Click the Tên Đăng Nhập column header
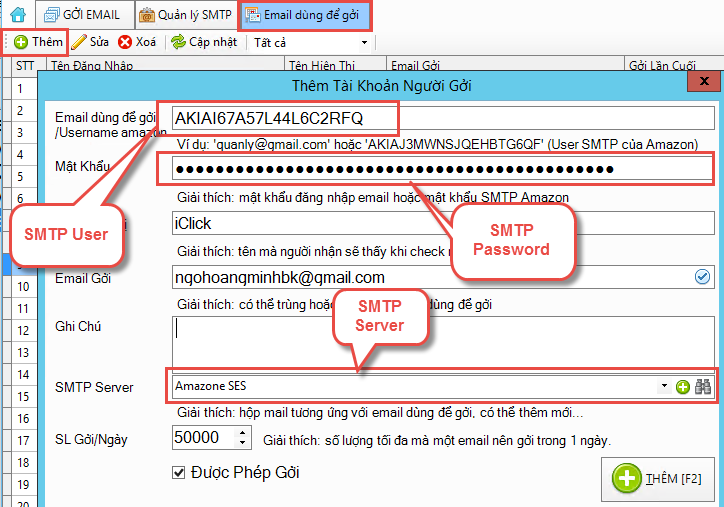 click(165, 65)
